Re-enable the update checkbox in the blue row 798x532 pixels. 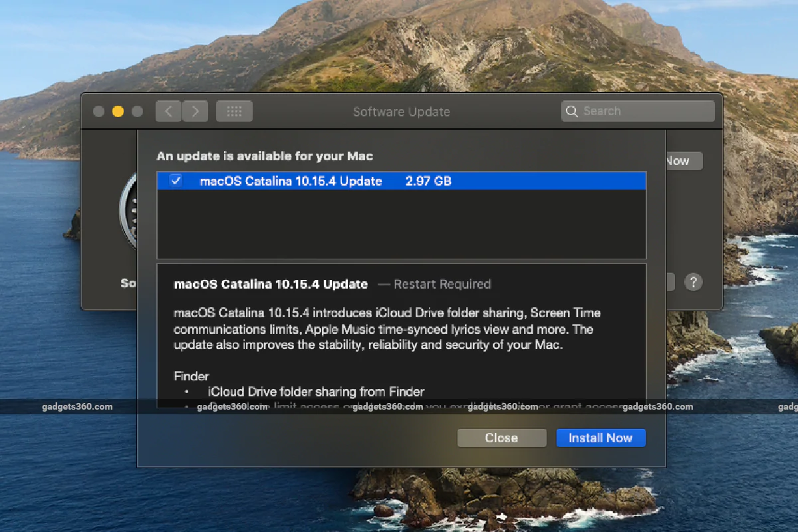point(175,180)
